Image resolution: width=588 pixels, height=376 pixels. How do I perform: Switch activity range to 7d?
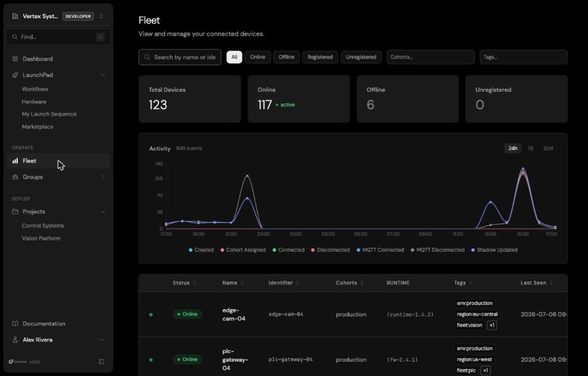click(x=530, y=148)
